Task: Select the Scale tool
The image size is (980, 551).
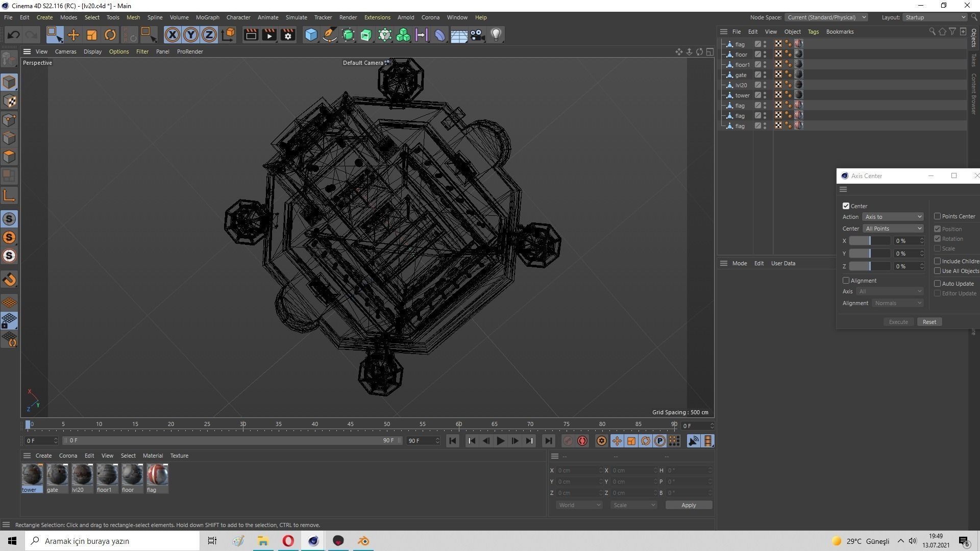Action: click(x=92, y=35)
